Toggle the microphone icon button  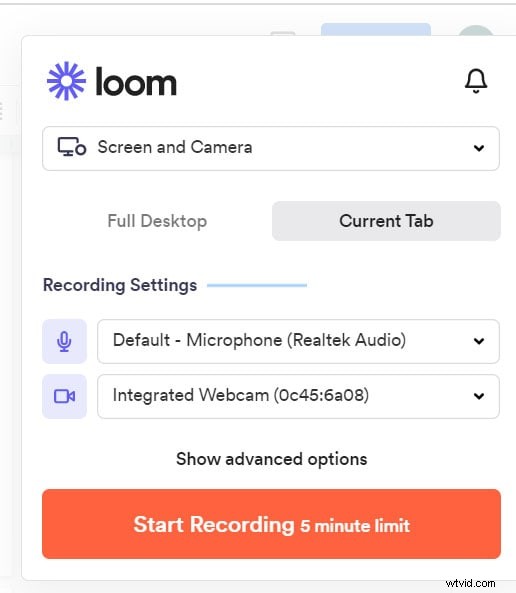64,341
